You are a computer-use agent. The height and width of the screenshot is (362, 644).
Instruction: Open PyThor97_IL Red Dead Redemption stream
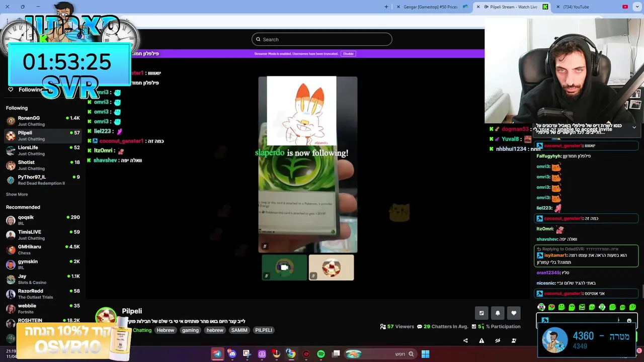click(x=43, y=179)
